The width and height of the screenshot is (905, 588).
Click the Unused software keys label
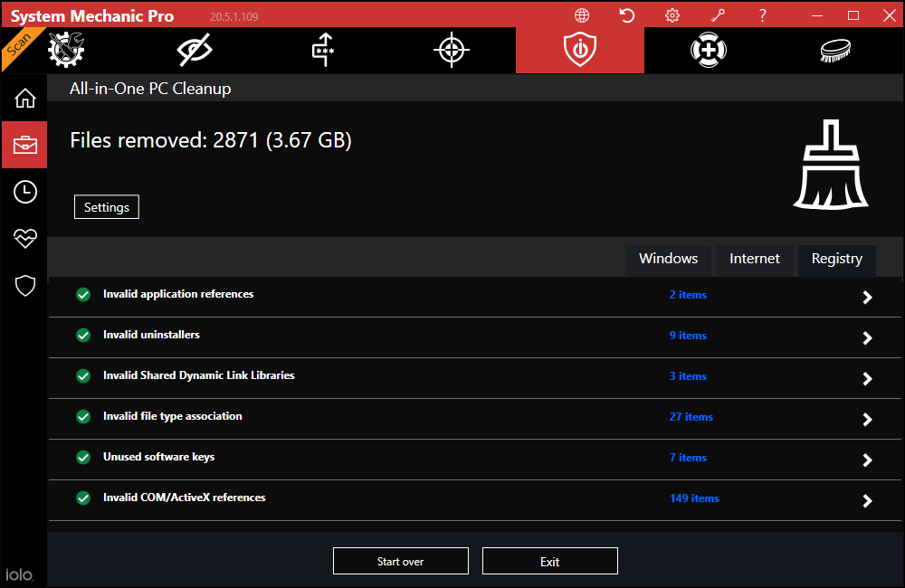click(x=158, y=457)
